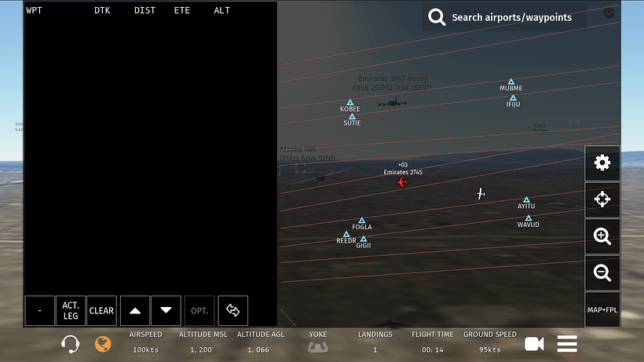
Task: Click the DIST column header
Action: coord(145,10)
